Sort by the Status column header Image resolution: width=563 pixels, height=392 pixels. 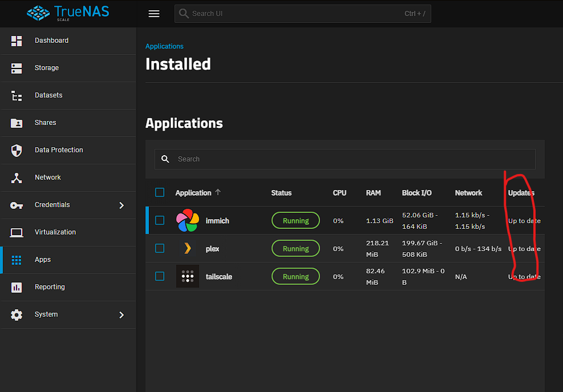pos(281,193)
